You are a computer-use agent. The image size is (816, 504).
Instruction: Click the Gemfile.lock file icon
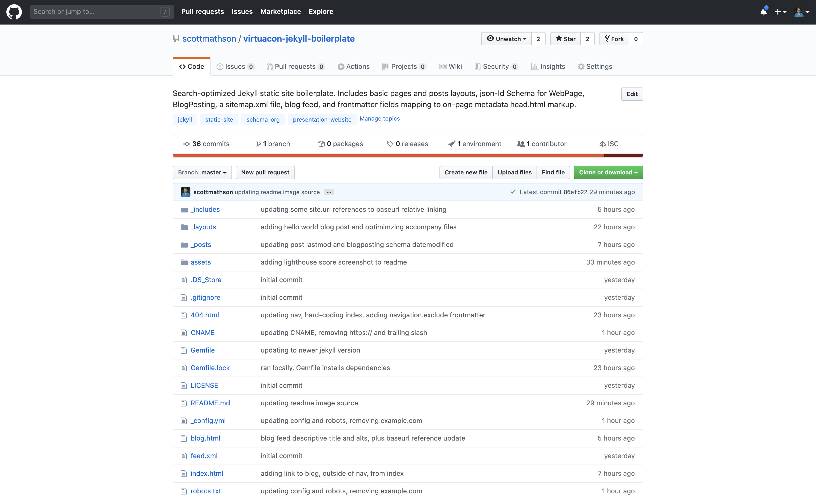pyautogui.click(x=183, y=368)
